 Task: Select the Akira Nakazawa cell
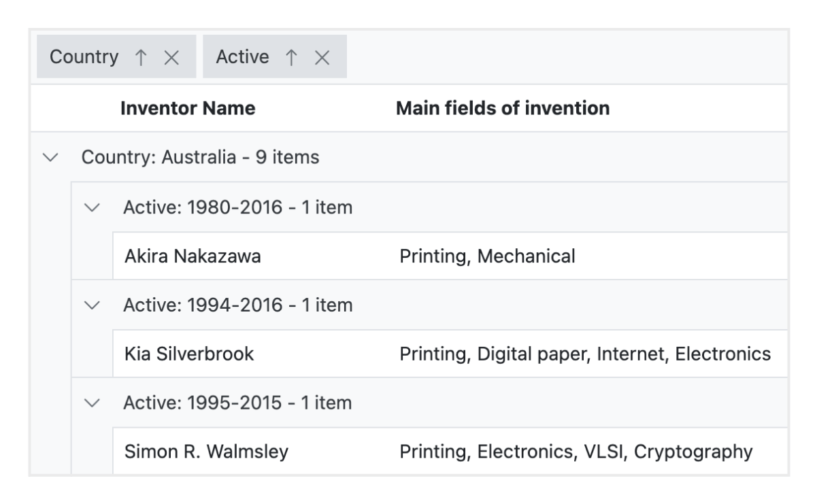(x=193, y=256)
